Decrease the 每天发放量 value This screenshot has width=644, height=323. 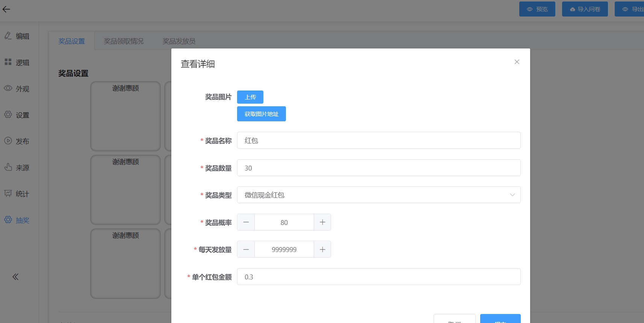(x=246, y=249)
